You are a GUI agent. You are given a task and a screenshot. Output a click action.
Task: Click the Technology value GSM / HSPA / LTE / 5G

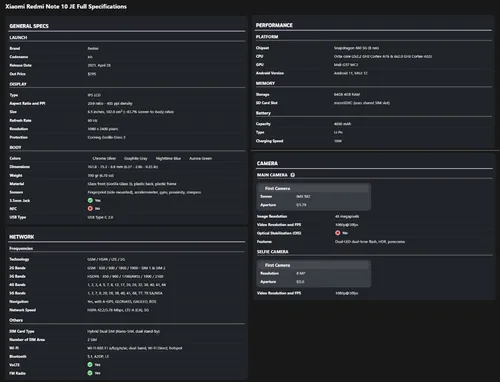pyautogui.click(x=106, y=259)
